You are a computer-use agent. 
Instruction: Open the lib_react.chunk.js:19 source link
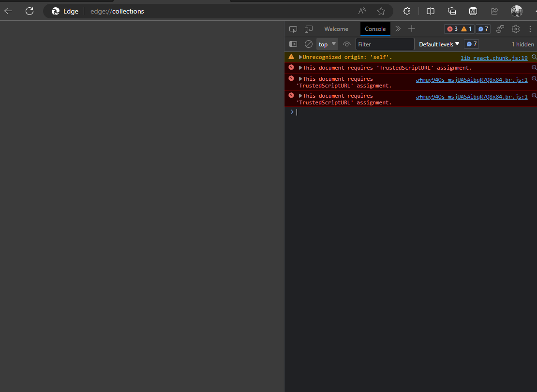(494, 58)
